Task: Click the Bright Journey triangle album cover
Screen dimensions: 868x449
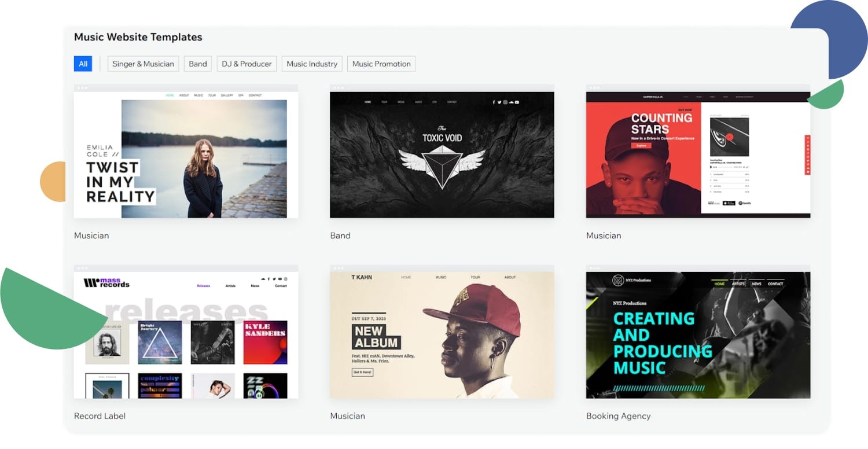Action: (x=160, y=343)
